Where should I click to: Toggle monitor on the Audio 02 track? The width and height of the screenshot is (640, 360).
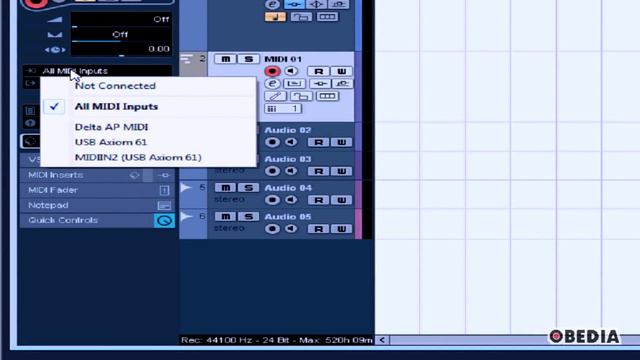291,142
